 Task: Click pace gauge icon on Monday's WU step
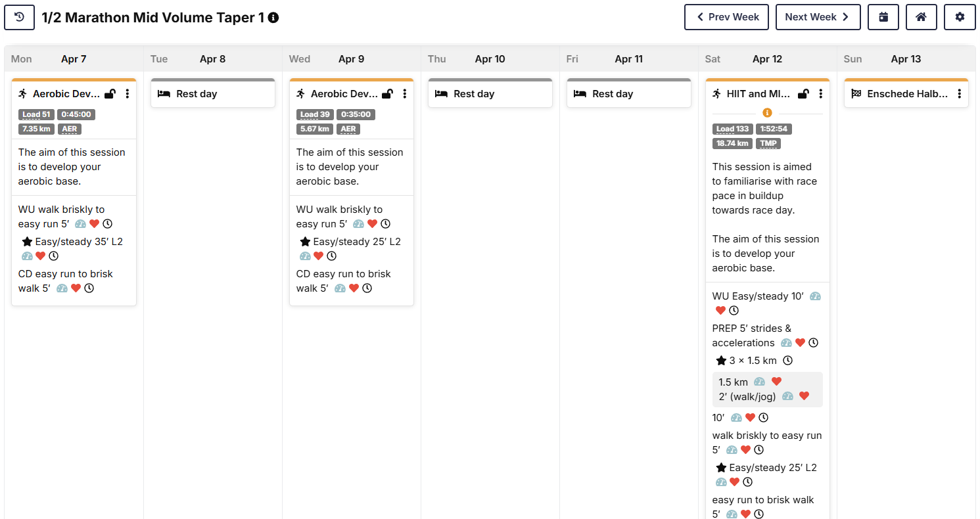(x=80, y=224)
